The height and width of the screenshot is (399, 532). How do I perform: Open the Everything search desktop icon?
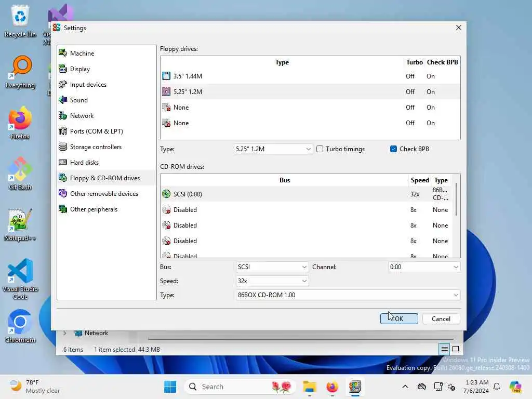tap(20, 72)
